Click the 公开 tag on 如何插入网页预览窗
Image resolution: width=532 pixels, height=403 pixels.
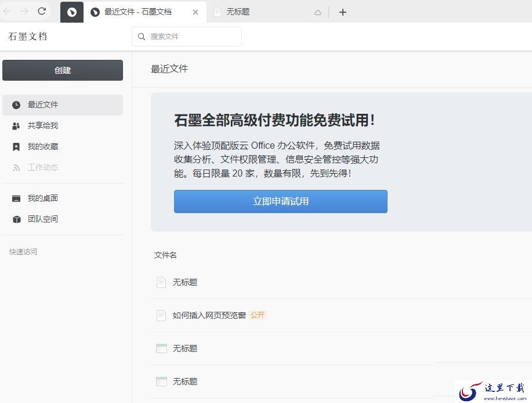coord(258,315)
